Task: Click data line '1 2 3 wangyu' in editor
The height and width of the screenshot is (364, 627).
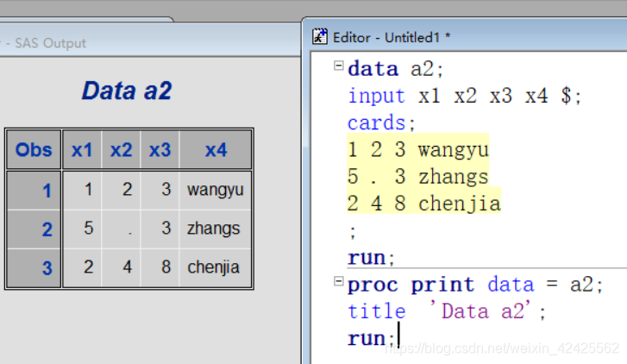Action: (418, 149)
